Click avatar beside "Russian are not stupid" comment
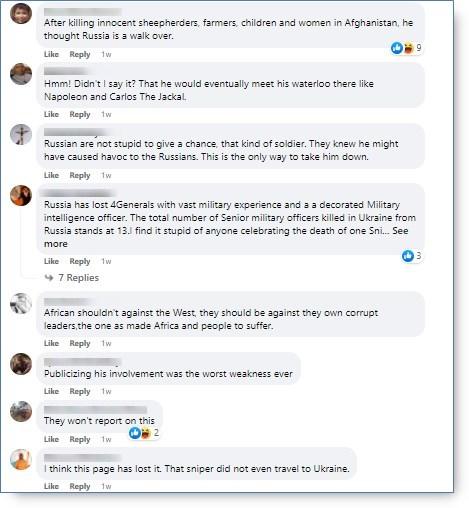The width and height of the screenshot is (469, 508). [x=21, y=135]
